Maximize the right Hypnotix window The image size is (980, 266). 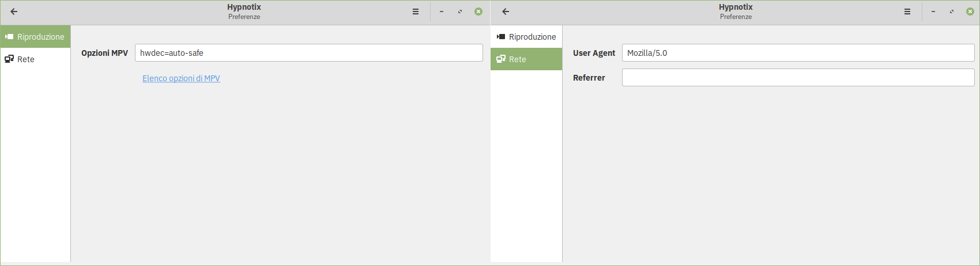(x=952, y=12)
